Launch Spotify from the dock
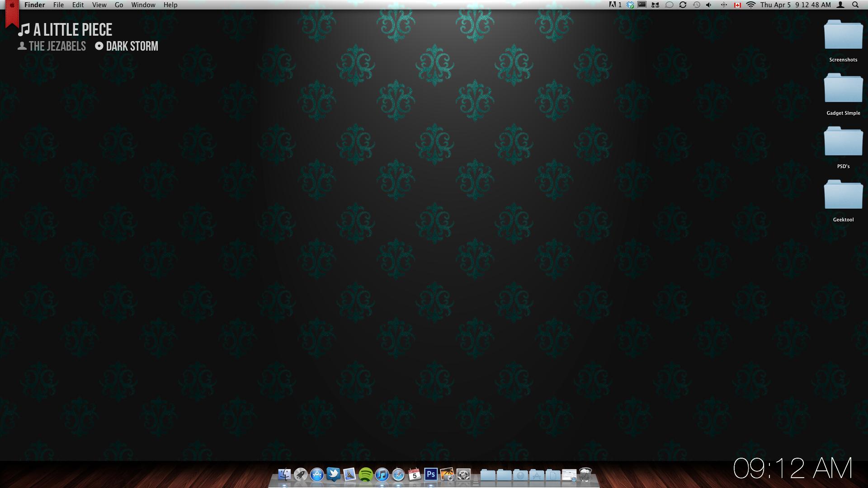Image resolution: width=868 pixels, height=488 pixels. (366, 474)
